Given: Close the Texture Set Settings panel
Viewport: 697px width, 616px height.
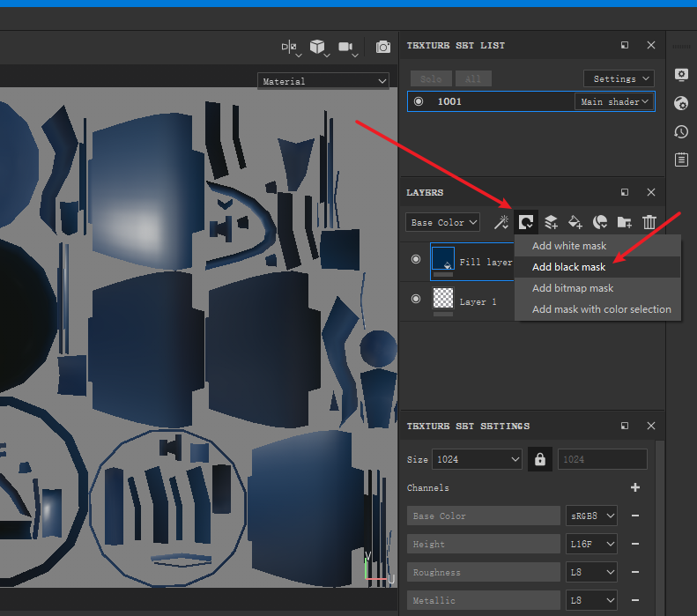Looking at the screenshot, I should tap(651, 426).
